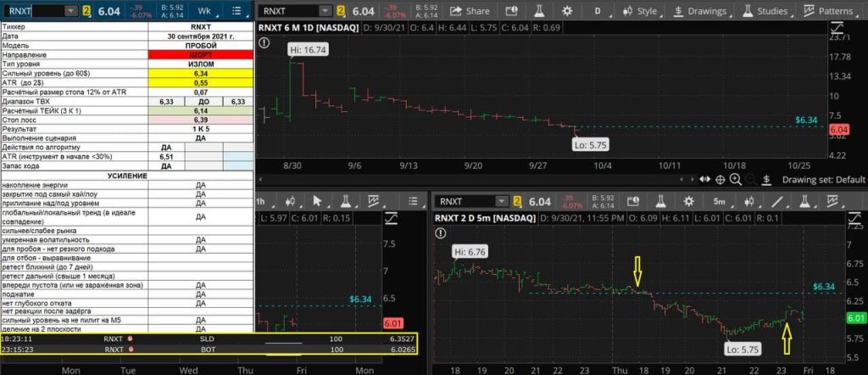This screenshot has height=375, width=868.
Task: Open the list menu icon in top-left panel
Action: [x=239, y=10]
